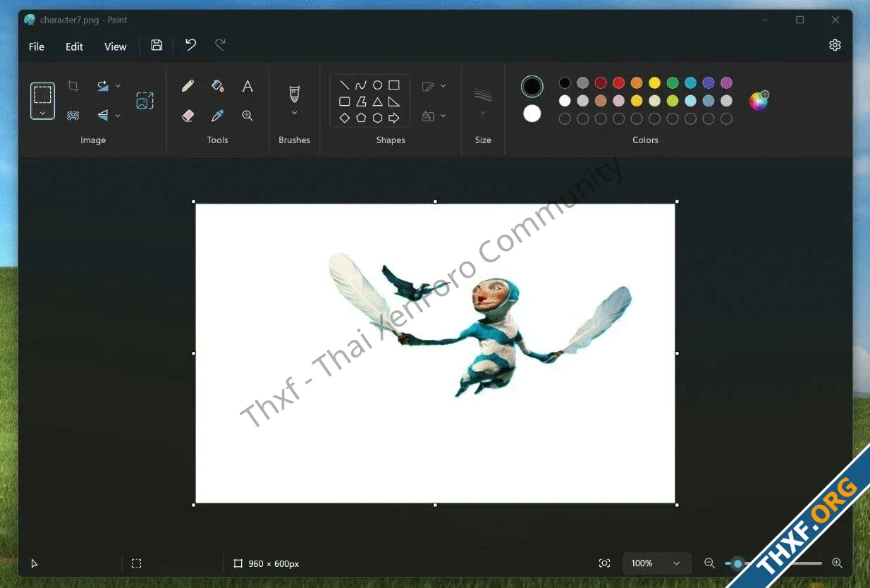
Task: Click the Flip icon
Action: click(103, 116)
